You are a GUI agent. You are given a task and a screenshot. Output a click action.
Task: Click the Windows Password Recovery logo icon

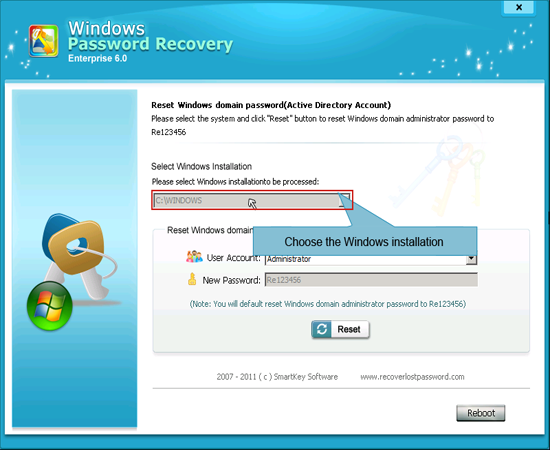[x=43, y=41]
